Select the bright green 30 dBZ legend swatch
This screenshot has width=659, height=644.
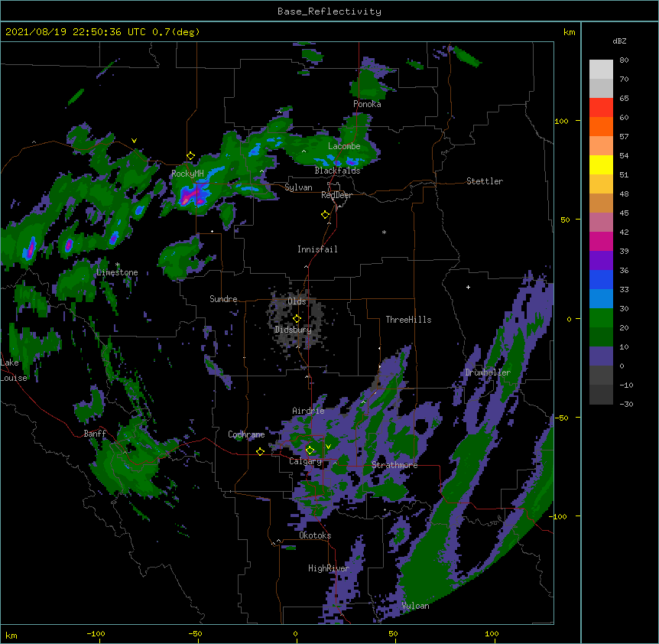point(601,318)
